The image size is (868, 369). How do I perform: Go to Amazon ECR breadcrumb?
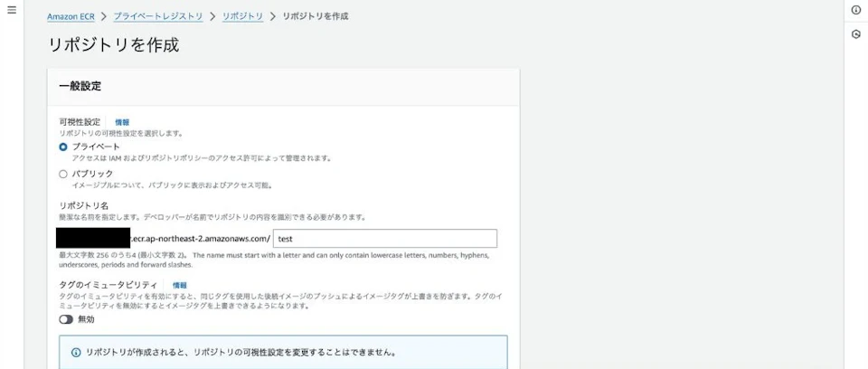(x=71, y=16)
